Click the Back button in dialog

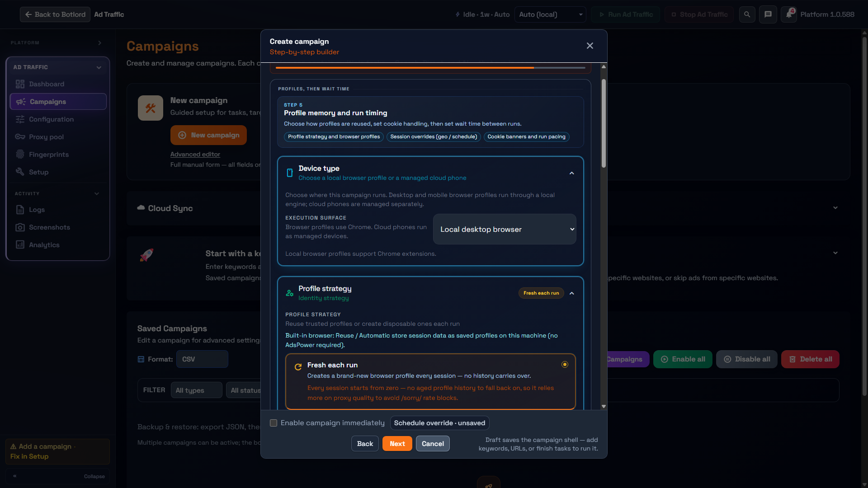point(365,444)
